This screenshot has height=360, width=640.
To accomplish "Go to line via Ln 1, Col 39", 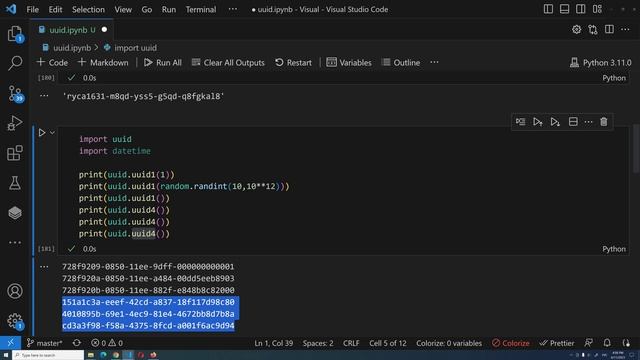I will pos(273,343).
